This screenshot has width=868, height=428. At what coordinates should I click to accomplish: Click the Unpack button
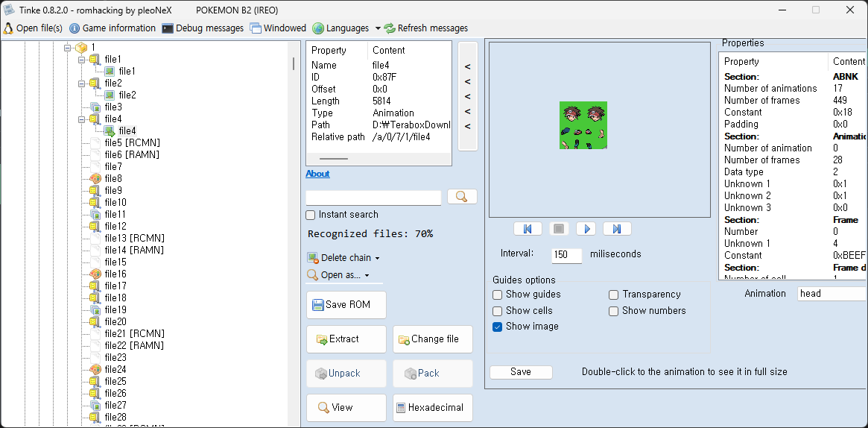click(x=346, y=373)
